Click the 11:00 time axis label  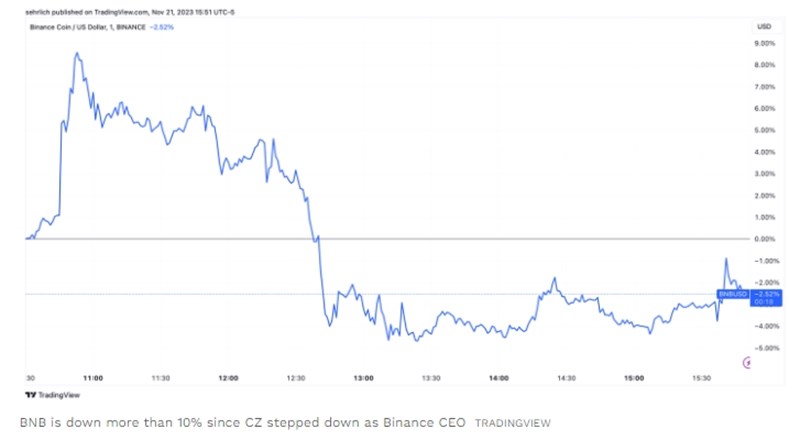point(93,378)
